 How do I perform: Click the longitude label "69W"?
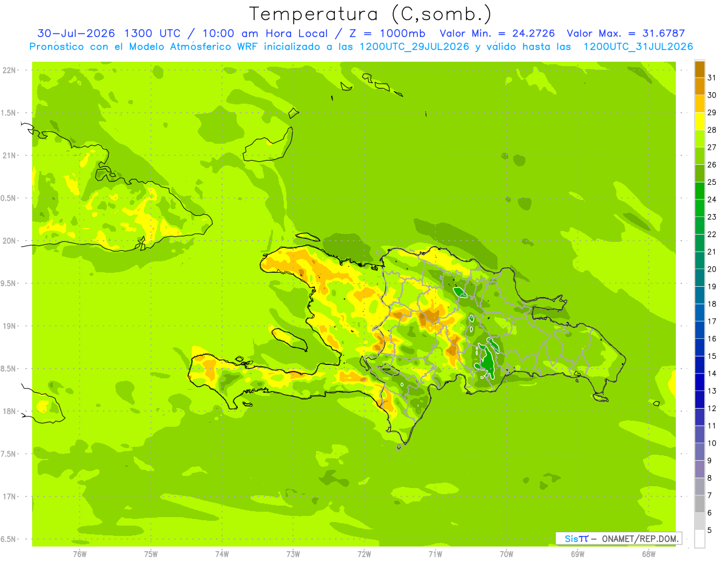click(x=578, y=554)
